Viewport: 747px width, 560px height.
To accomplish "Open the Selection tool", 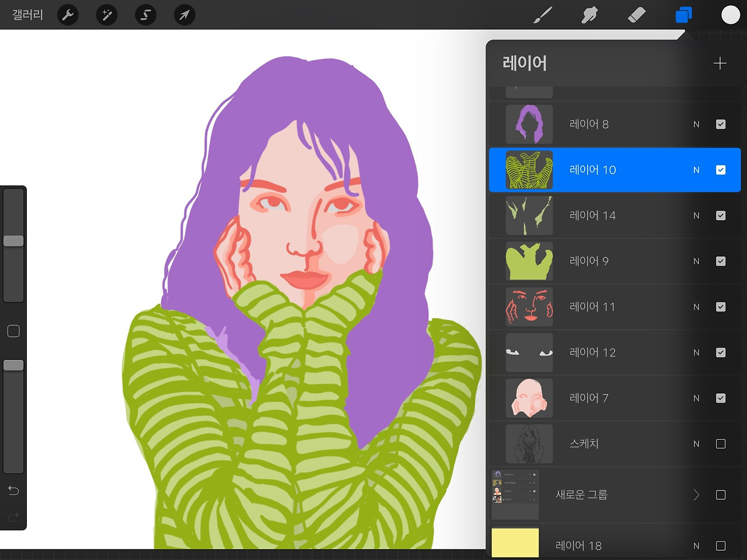I will [x=145, y=15].
